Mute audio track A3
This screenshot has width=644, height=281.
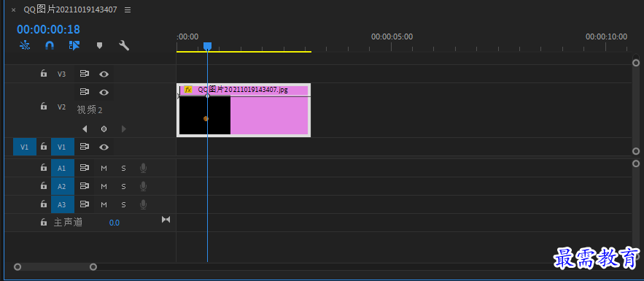tap(104, 204)
